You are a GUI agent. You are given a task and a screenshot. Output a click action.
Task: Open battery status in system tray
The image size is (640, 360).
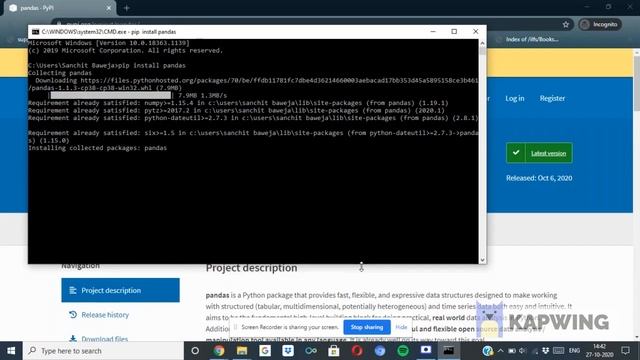(512, 351)
